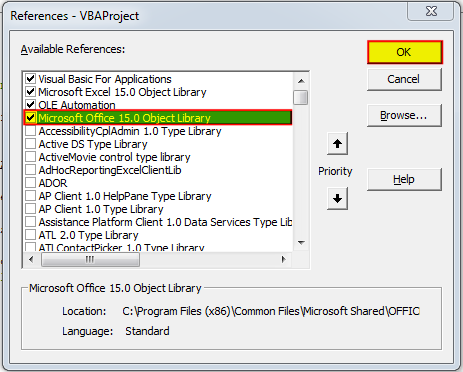Viewport: 463px width, 372px height.
Task: Click the vertical scrollbar thumb
Action: point(301,98)
